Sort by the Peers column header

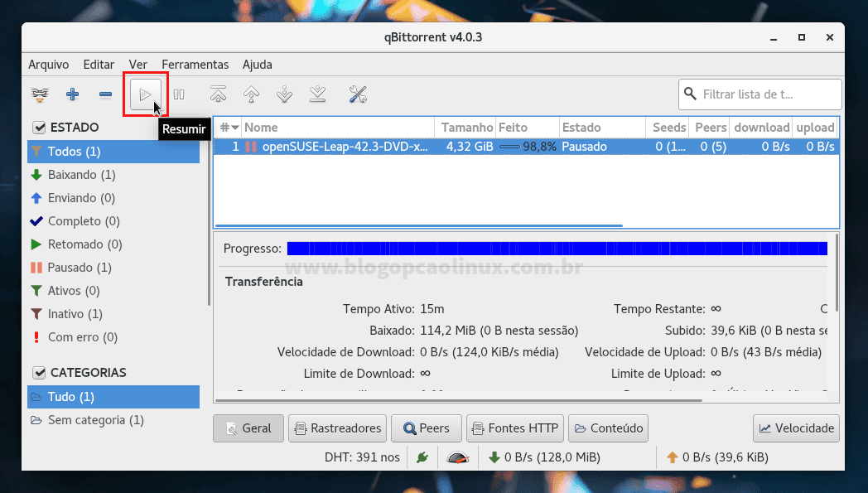pos(709,128)
